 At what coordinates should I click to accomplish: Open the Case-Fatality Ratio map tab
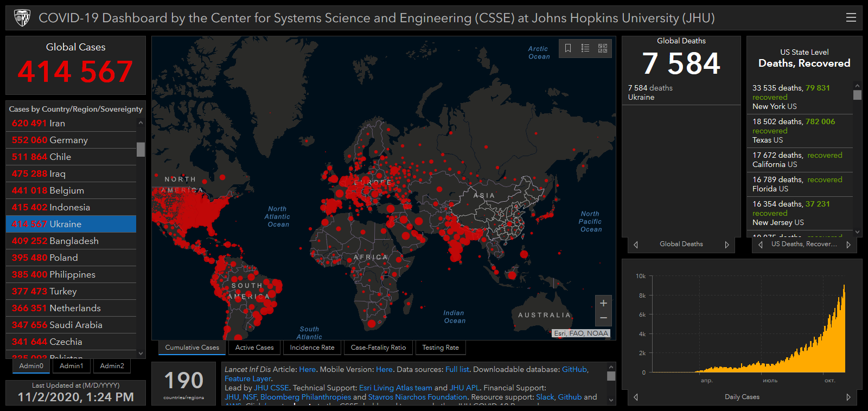(x=378, y=348)
